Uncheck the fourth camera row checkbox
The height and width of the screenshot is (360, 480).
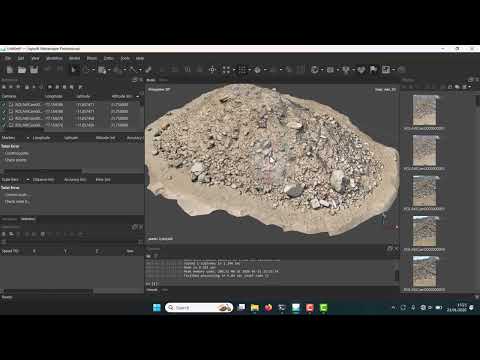[4, 125]
